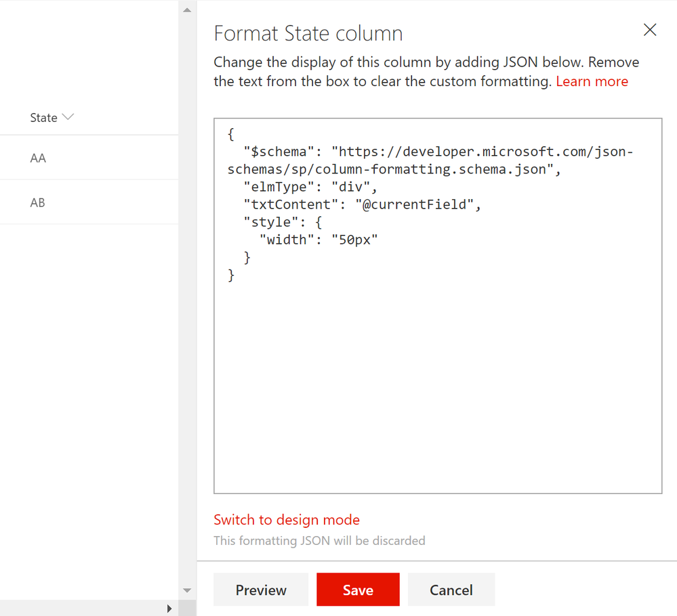Place cursor on the txtContent line
The height and width of the screenshot is (616, 677).
click(362, 205)
